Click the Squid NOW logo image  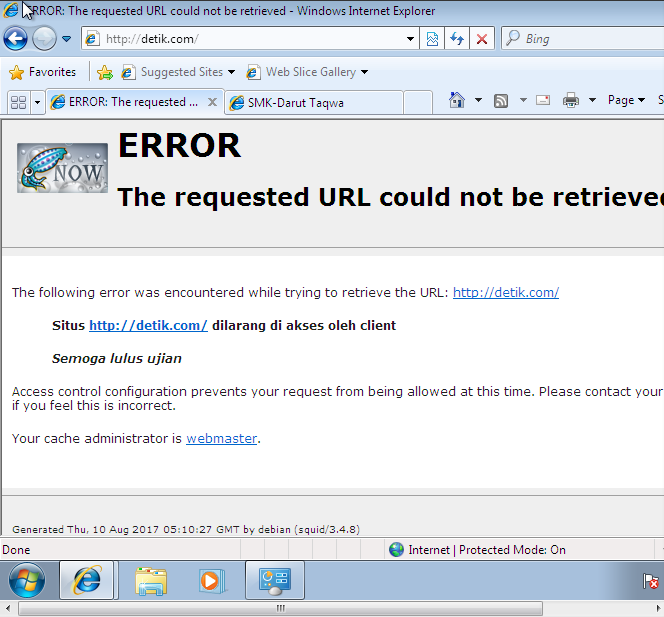point(62,168)
